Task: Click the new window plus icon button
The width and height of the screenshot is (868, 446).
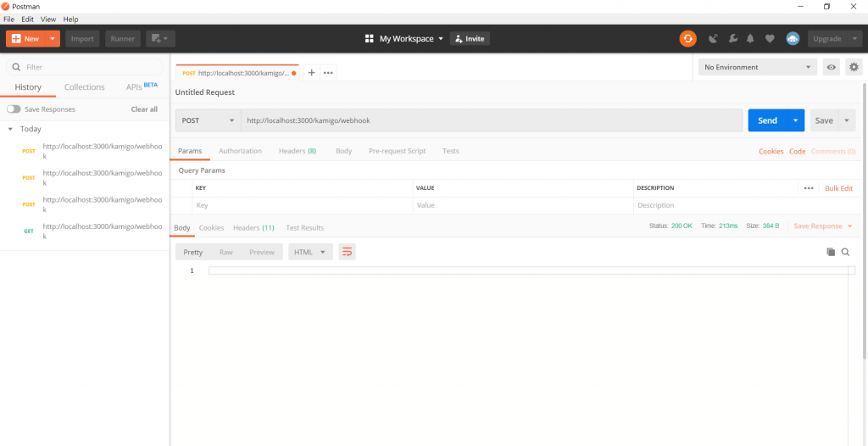Action: pos(160,39)
